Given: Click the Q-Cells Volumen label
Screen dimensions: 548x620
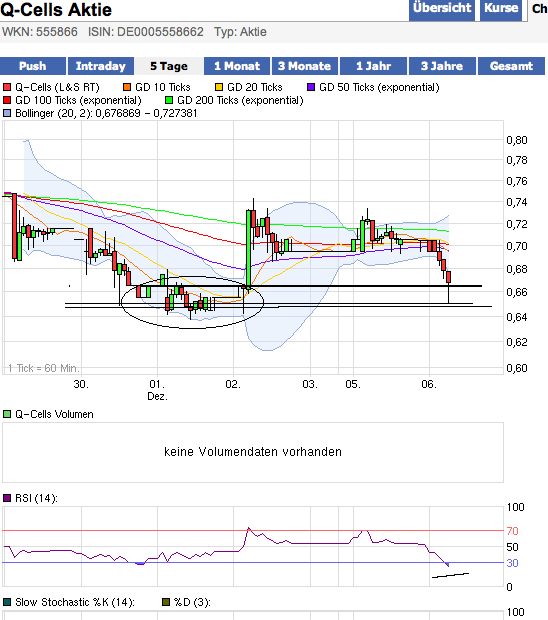Looking at the screenshot, I should point(54,414).
